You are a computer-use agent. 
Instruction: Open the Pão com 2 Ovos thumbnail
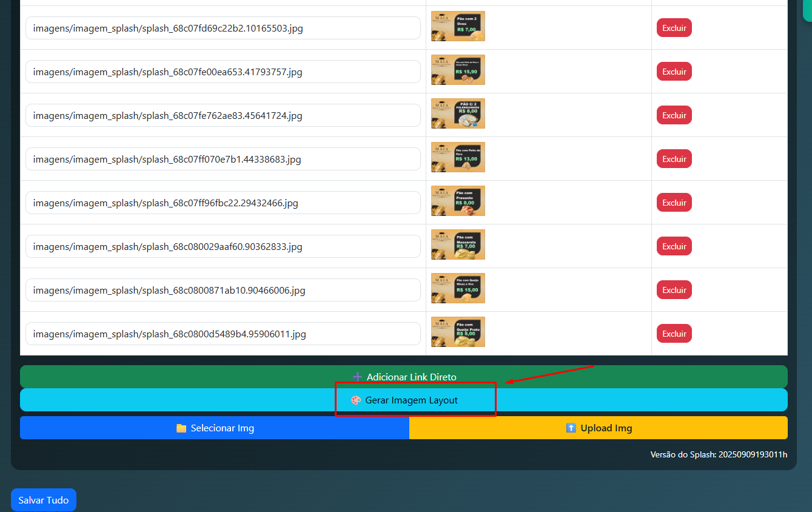pos(458,26)
